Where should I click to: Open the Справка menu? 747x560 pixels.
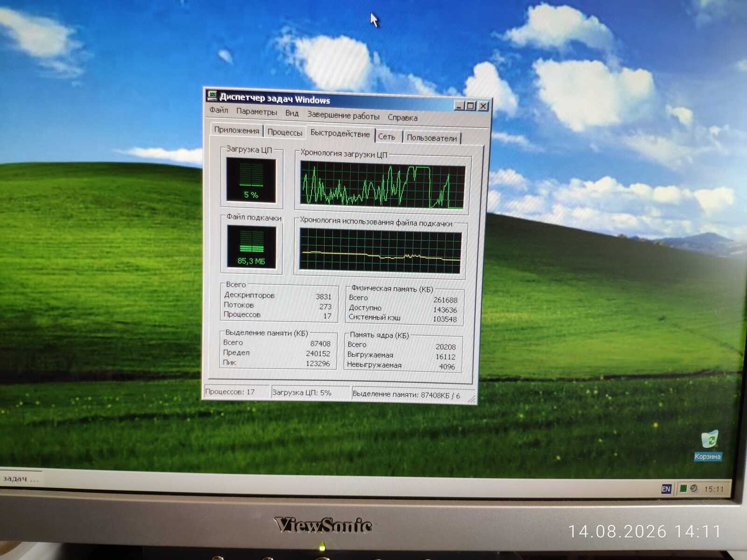[x=402, y=118]
